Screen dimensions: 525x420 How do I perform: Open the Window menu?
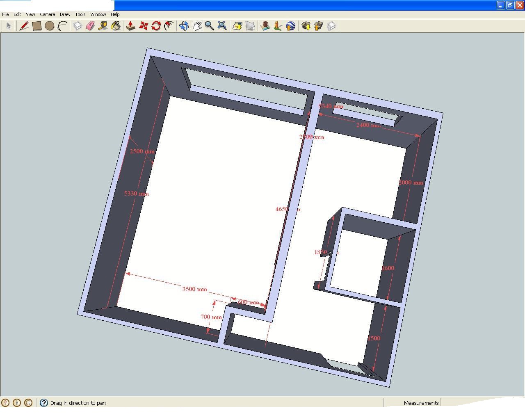pos(98,14)
